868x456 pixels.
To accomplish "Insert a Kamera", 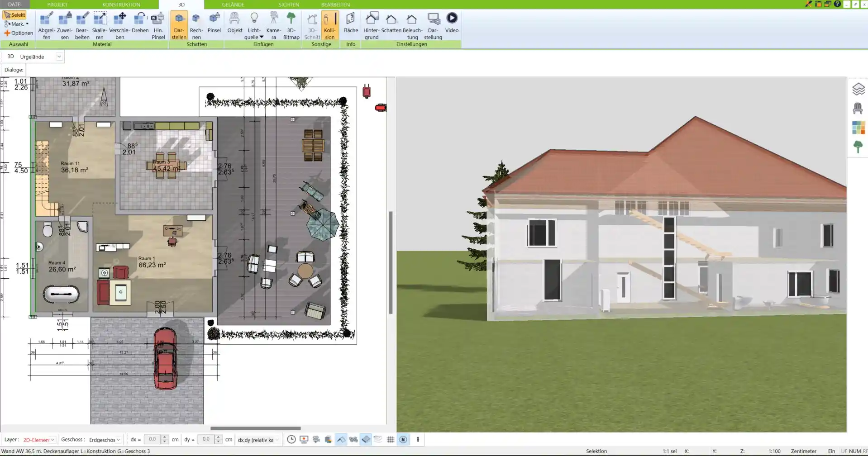I will pos(273,26).
